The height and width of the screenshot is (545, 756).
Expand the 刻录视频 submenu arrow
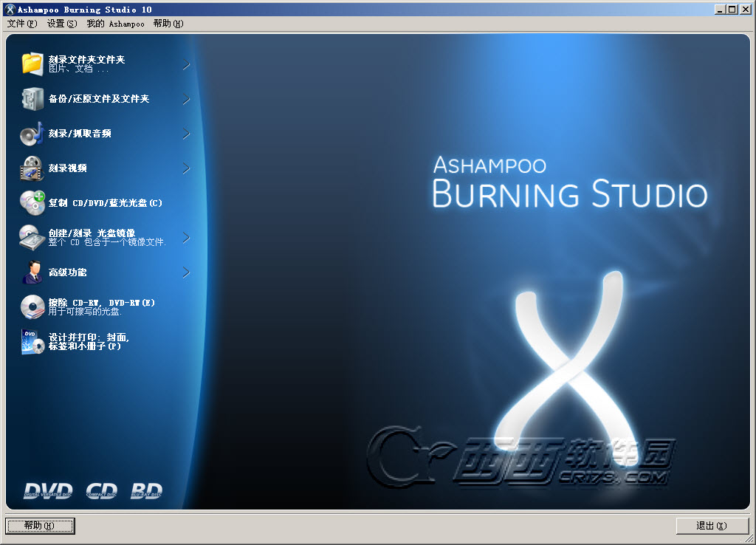(186, 168)
